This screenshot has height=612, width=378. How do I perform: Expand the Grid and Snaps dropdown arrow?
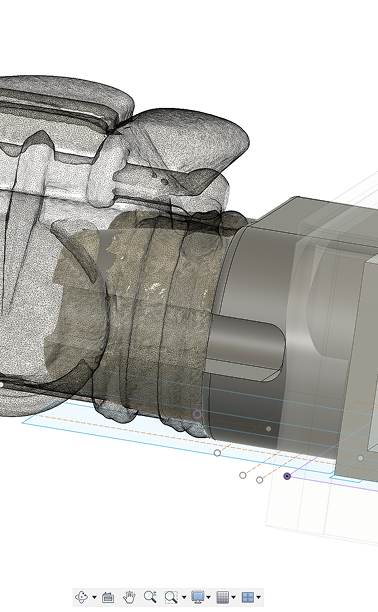[234, 597]
